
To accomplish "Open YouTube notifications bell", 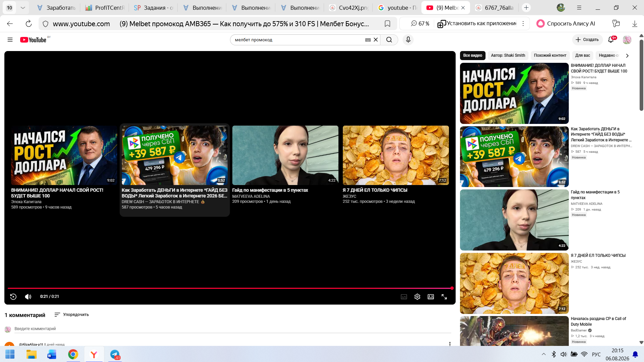I will click(x=611, y=40).
